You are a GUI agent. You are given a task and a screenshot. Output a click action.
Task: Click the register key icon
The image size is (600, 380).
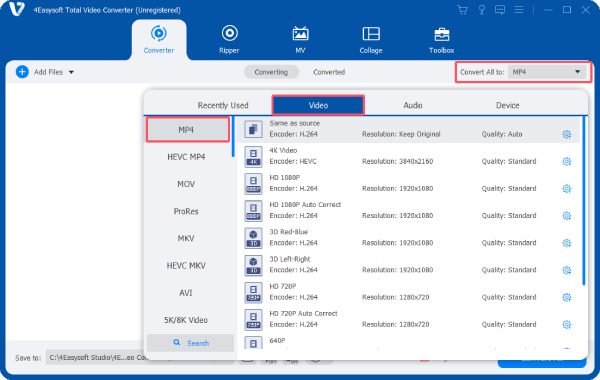(482, 10)
